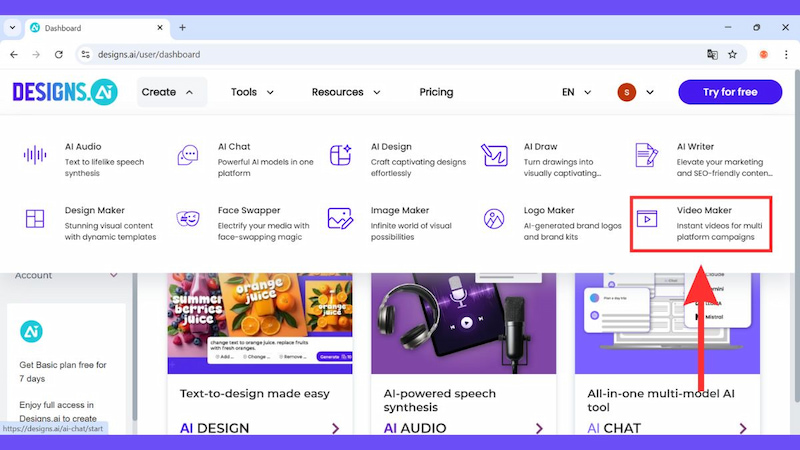Click the Designs.ai icon in sidebar promo
Viewport: 800px width, 450px height.
pyautogui.click(x=31, y=332)
